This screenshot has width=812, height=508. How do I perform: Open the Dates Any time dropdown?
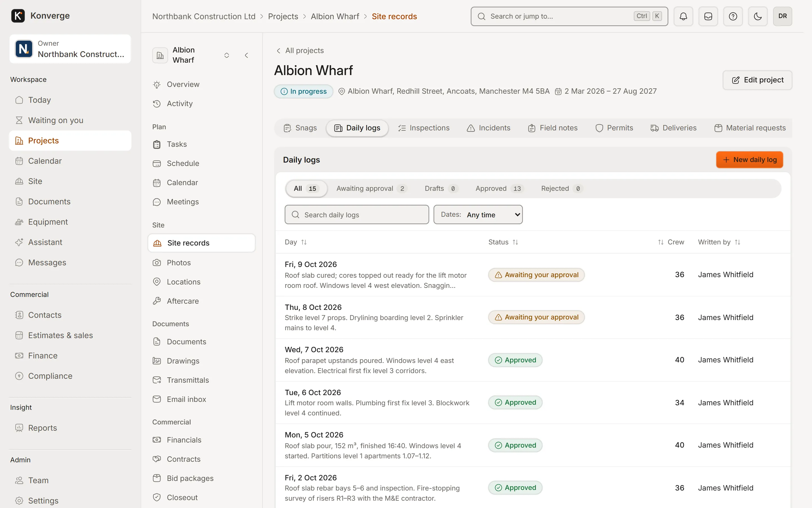click(478, 214)
